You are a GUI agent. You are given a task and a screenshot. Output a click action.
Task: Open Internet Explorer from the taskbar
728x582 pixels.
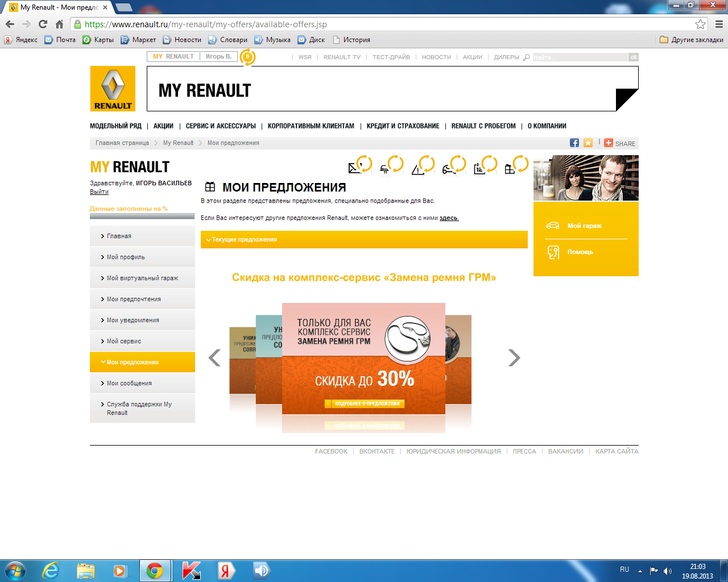click(x=51, y=571)
